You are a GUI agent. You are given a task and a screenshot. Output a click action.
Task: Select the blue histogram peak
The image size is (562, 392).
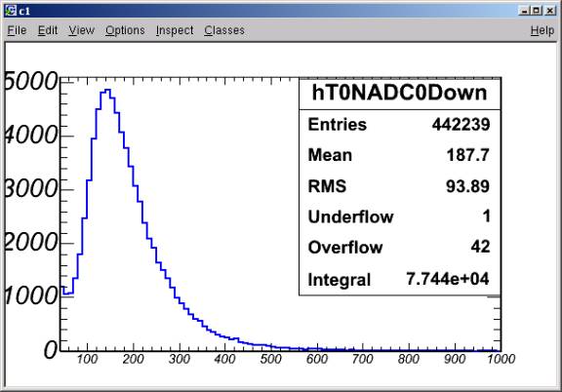click(x=107, y=90)
